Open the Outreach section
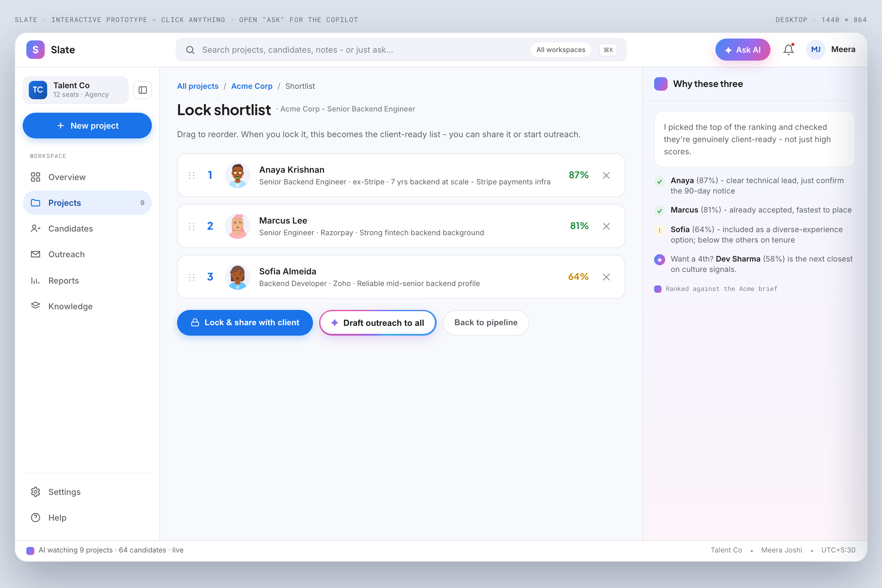Viewport: 882px width, 588px height. (87, 254)
